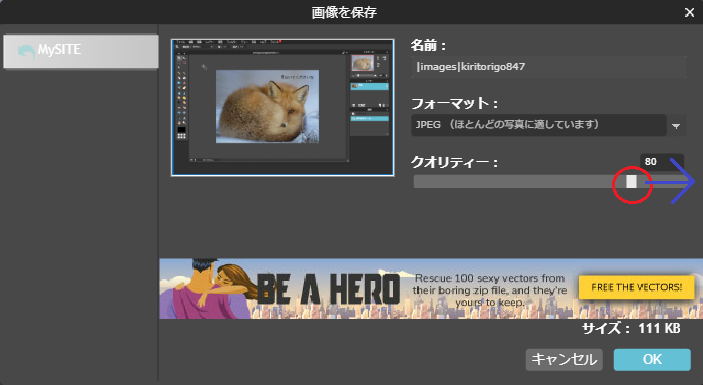Click the BE A HERO banner text

point(329,289)
